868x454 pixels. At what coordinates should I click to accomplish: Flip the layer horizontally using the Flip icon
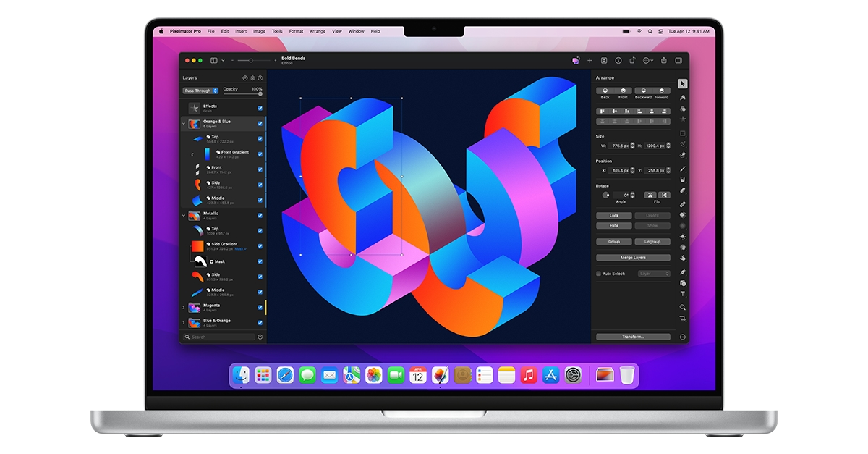coord(650,195)
